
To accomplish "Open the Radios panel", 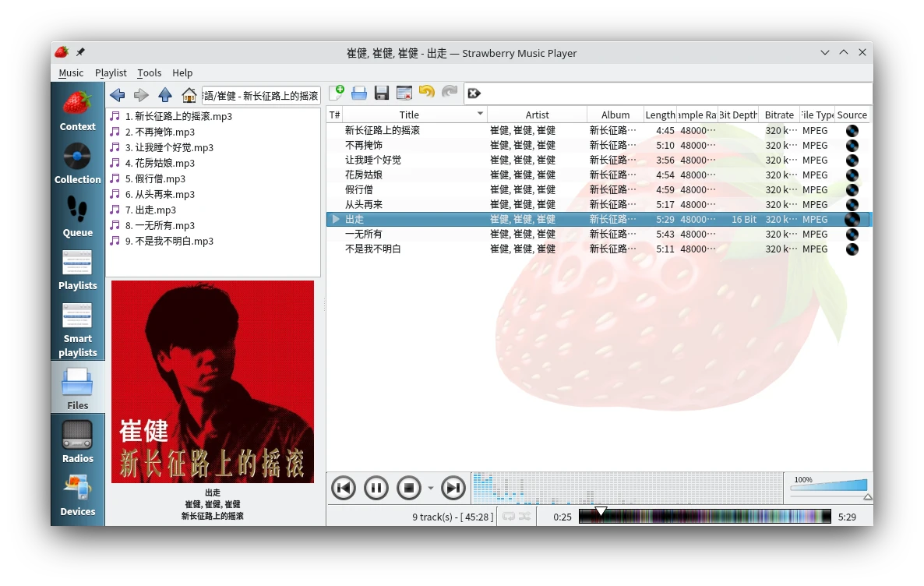I will [x=77, y=442].
